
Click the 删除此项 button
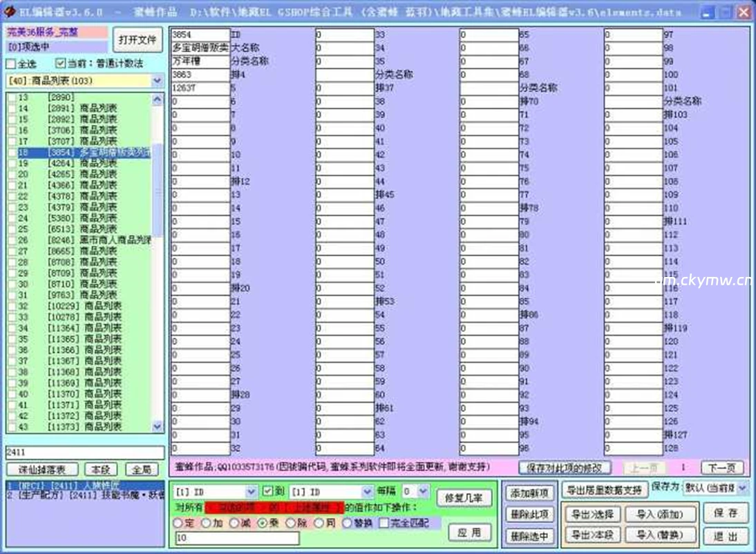pos(529,515)
